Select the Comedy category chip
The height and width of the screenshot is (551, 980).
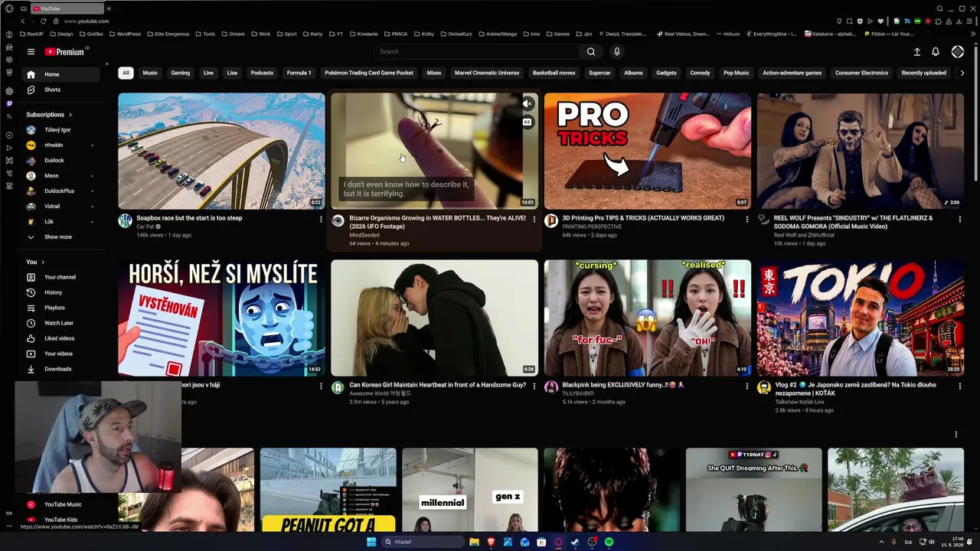click(700, 73)
